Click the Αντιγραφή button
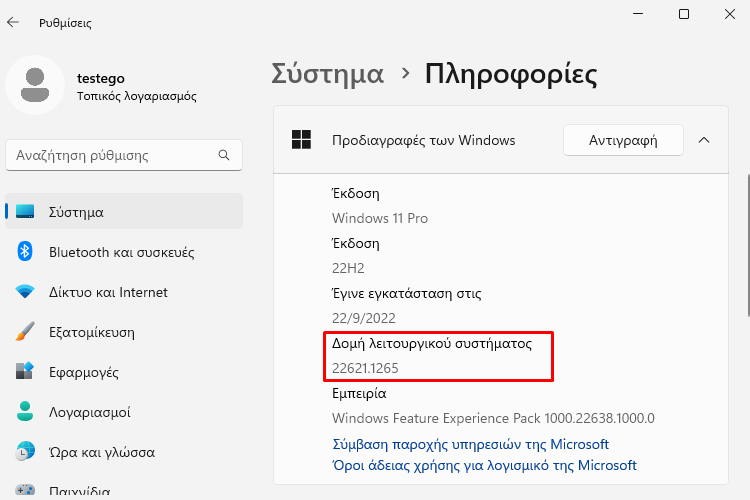This screenshot has width=750, height=500. tap(623, 140)
